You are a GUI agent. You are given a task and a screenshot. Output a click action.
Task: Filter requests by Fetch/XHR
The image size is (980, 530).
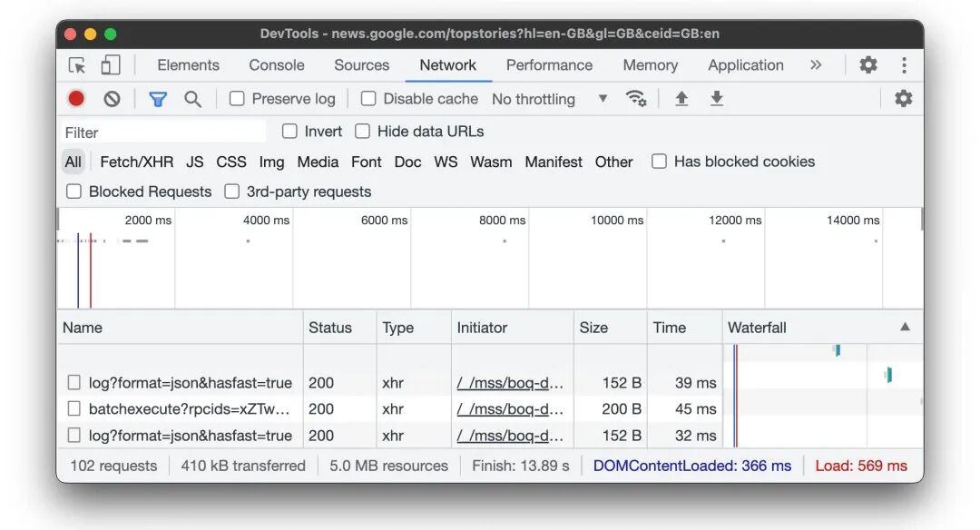tap(136, 162)
